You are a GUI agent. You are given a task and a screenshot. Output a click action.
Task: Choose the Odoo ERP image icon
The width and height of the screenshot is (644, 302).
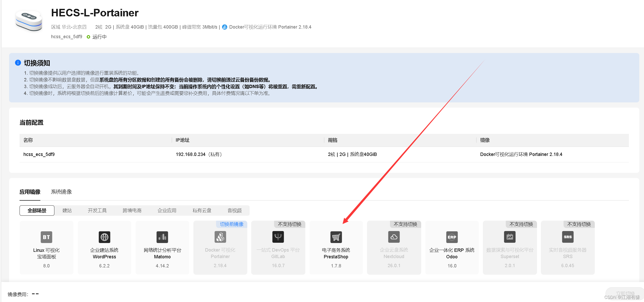[452, 237]
